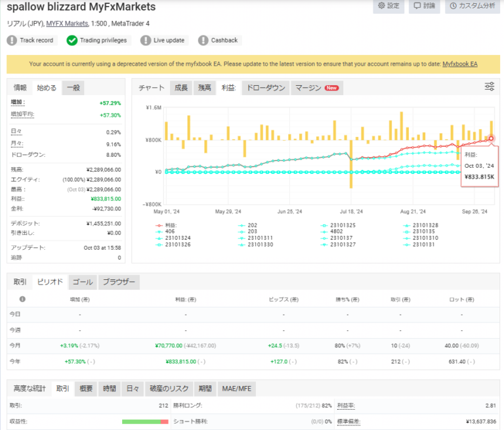Open the ゴール tab
The image size is (504, 430).
tap(82, 282)
